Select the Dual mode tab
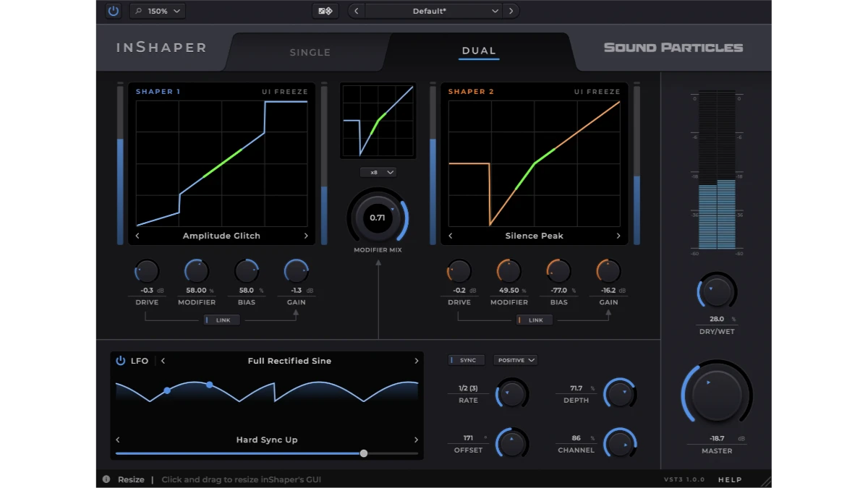Screen dimensions: 868x488 pyautogui.click(x=479, y=51)
